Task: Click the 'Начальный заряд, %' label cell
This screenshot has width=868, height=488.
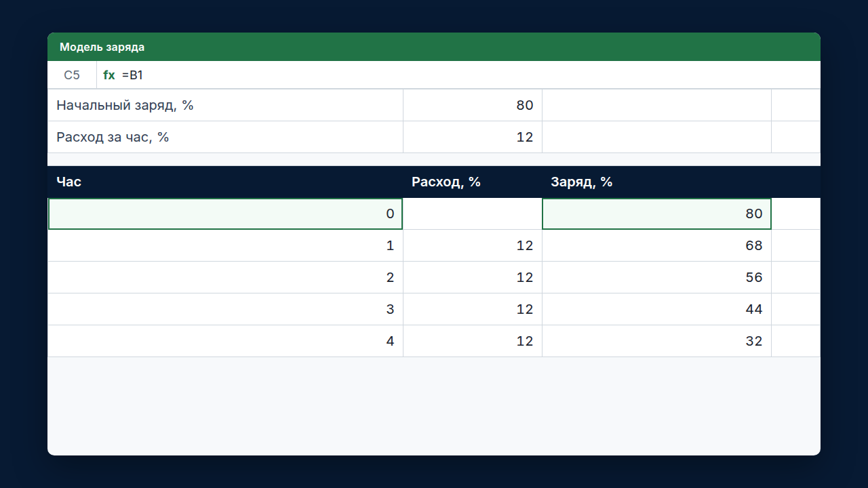Action: (x=226, y=105)
